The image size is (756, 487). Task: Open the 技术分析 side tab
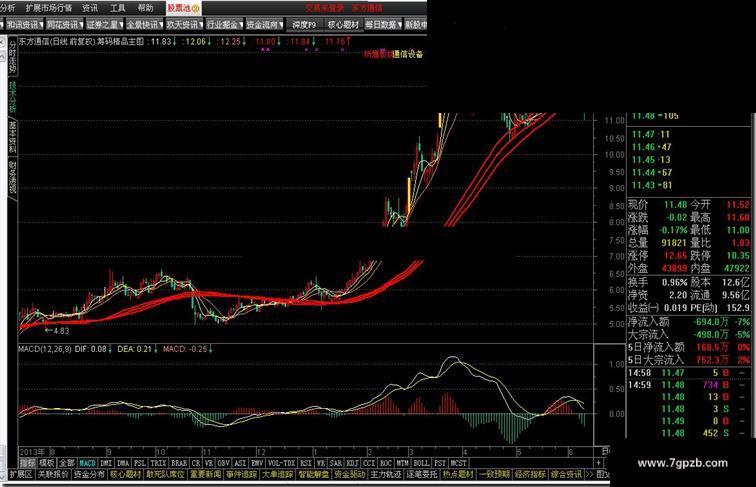coord(12,96)
